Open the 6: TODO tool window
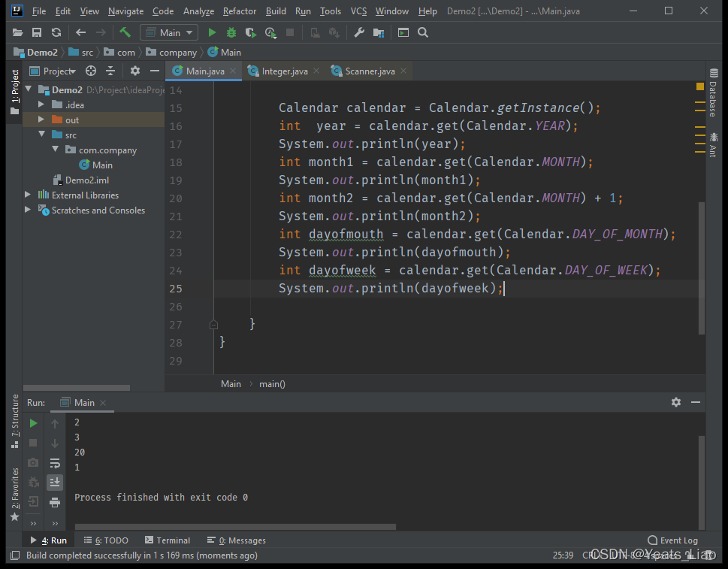Screen dimensions: 728x569 (x=106, y=540)
